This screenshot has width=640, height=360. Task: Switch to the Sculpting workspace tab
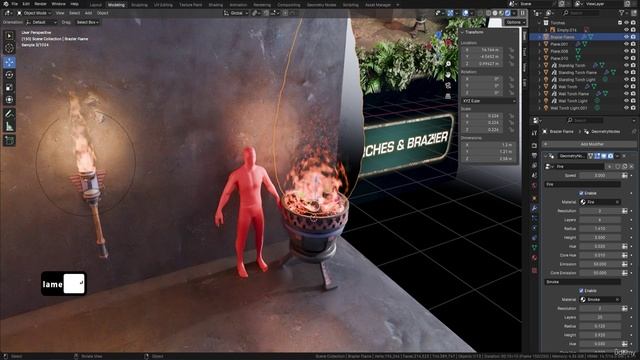point(139,5)
